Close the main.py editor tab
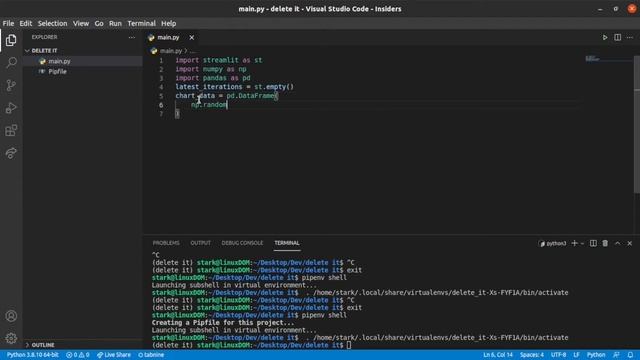 click(x=191, y=38)
